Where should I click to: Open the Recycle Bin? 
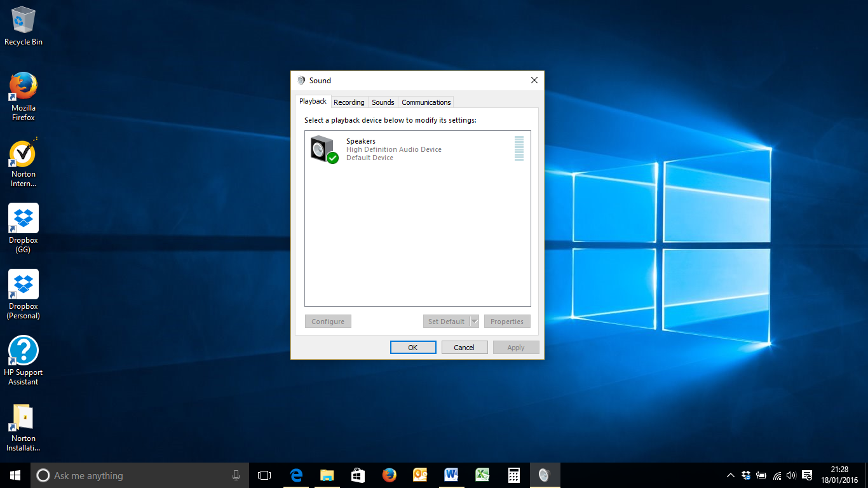click(x=24, y=20)
